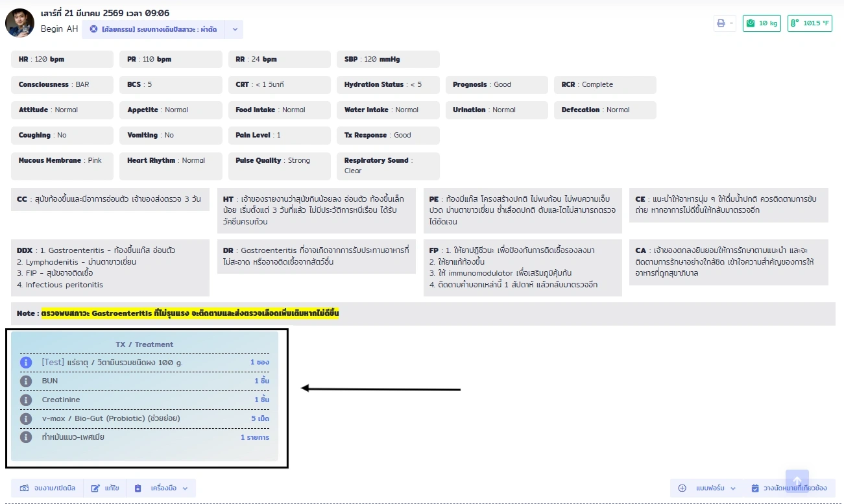Click the 101.5 °F temperature badge
Image resolution: width=844 pixels, height=504 pixels.
(810, 23)
